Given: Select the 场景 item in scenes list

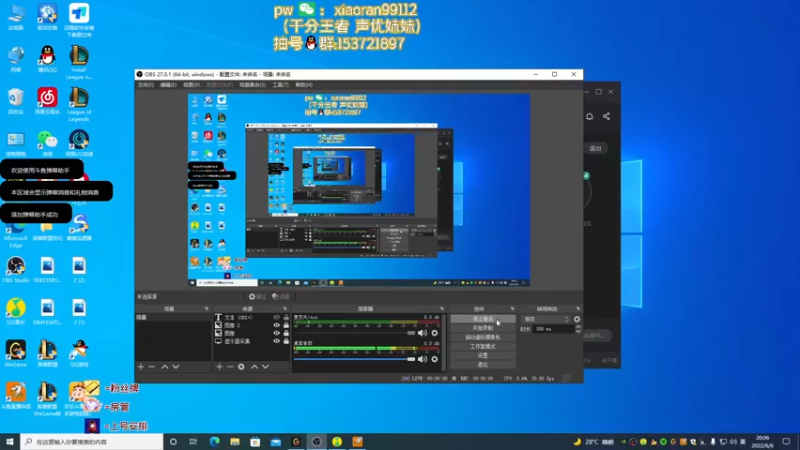Looking at the screenshot, I should [173, 317].
